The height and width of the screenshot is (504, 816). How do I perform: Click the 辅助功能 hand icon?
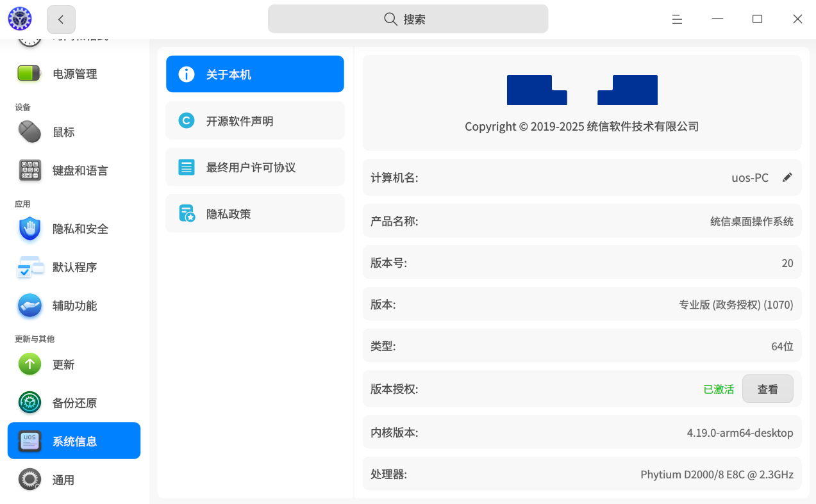pyautogui.click(x=29, y=305)
